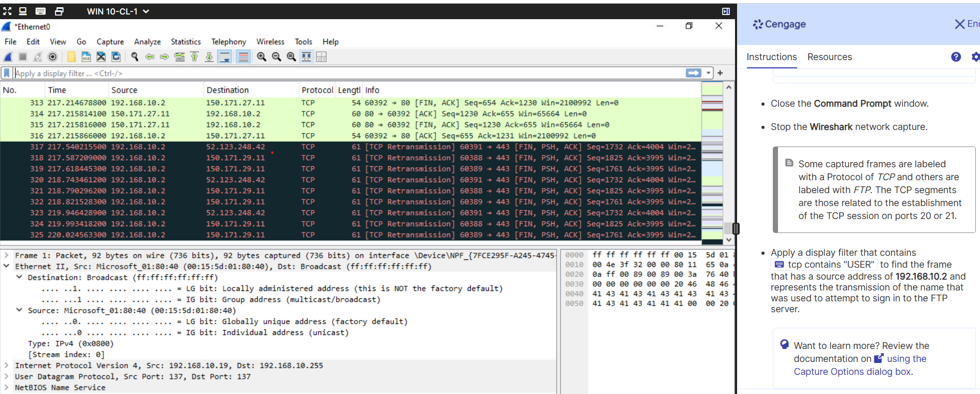
Task: Apply the filter with the arrow button
Action: click(x=694, y=73)
